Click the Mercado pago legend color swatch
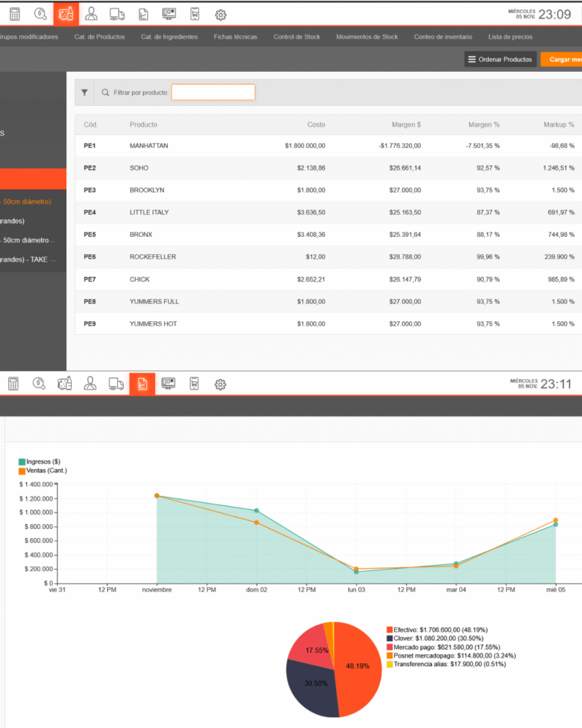The width and height of the screenshot is (582, 728). point(389,647)
